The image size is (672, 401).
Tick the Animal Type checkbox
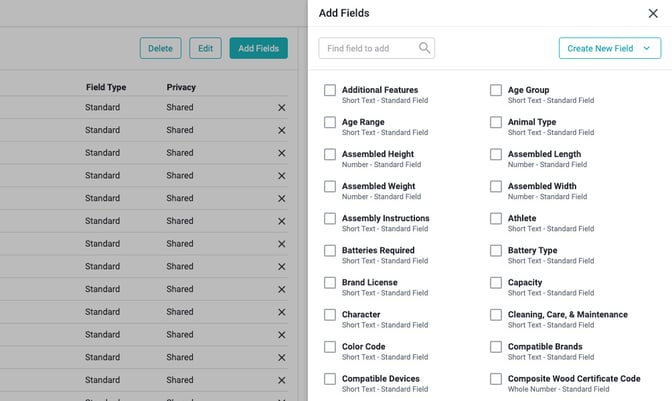click(x=496, y=122)
